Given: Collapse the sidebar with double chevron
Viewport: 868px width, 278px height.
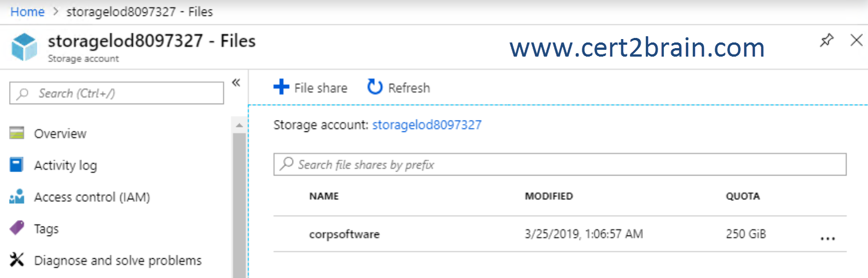Looking at the screenshot, I should 236,83.
